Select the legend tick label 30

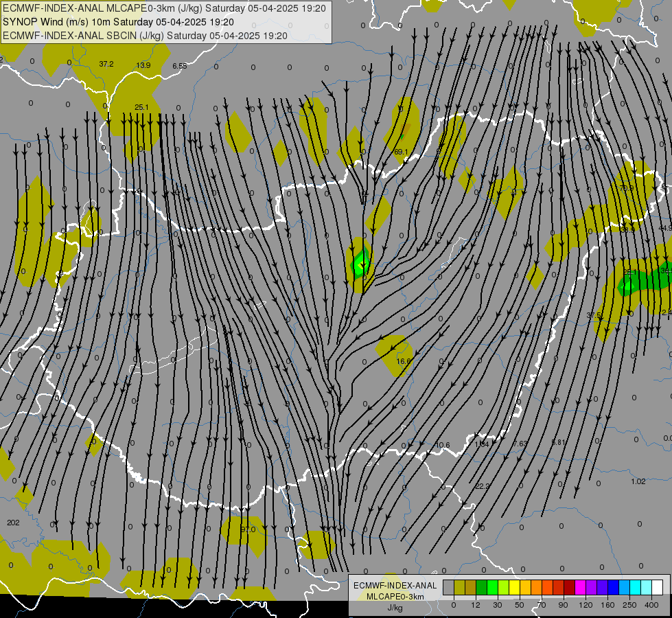498,605
